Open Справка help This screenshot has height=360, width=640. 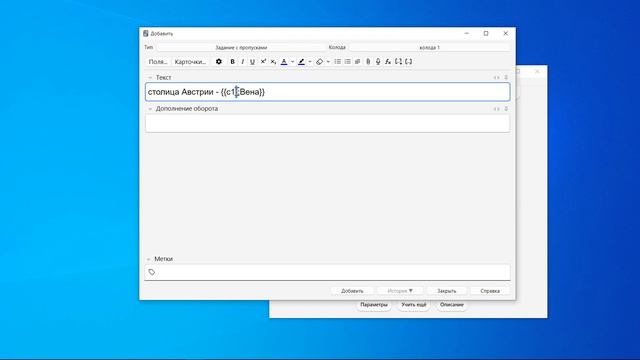490,291
